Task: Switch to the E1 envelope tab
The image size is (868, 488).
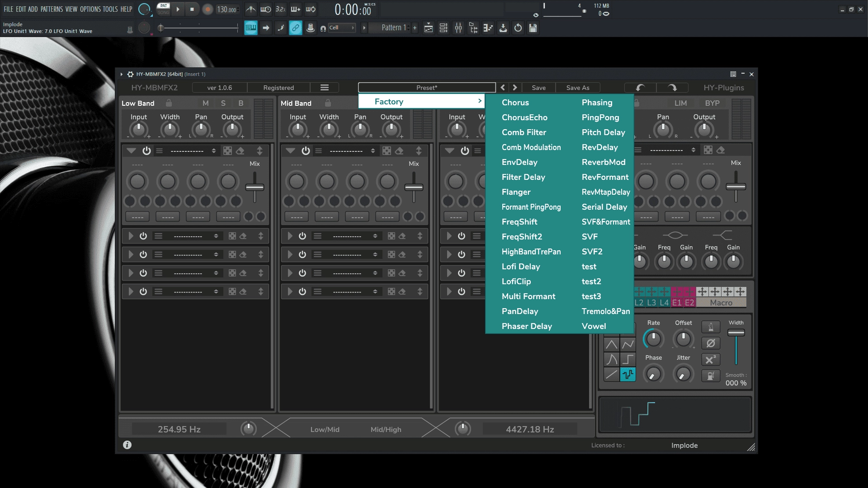Action: 677,303
